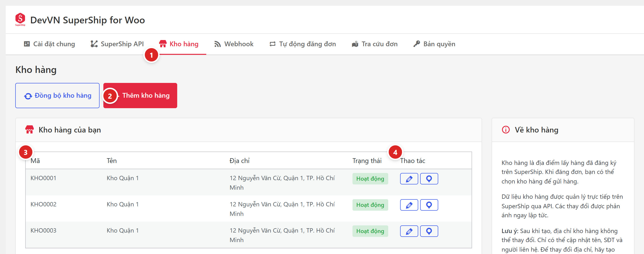644x254 pixels.
Task: Click the Hoạt động status badge for KHO0002
Action: pos(370,205)
